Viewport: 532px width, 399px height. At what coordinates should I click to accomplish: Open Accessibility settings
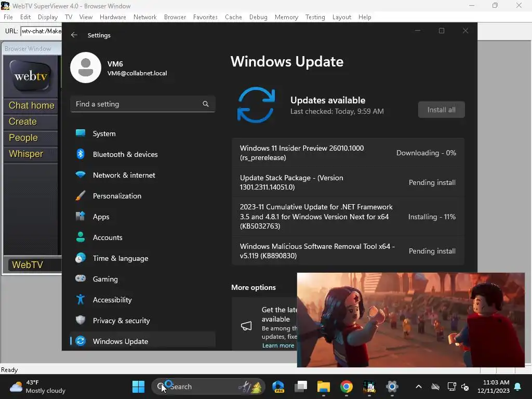click(x=142, y=300)
